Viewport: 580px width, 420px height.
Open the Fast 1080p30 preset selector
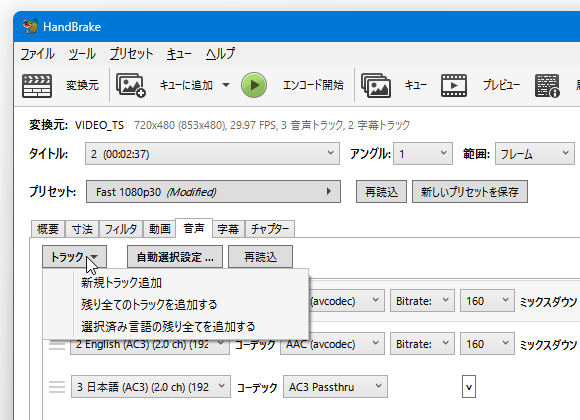(x=213, y=192)
